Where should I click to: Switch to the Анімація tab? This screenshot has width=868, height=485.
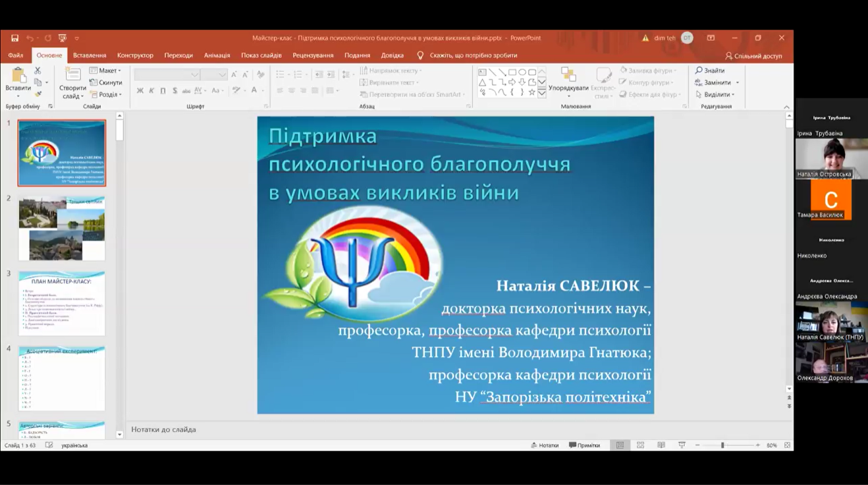pyautogui.click(x=217, y=55)
